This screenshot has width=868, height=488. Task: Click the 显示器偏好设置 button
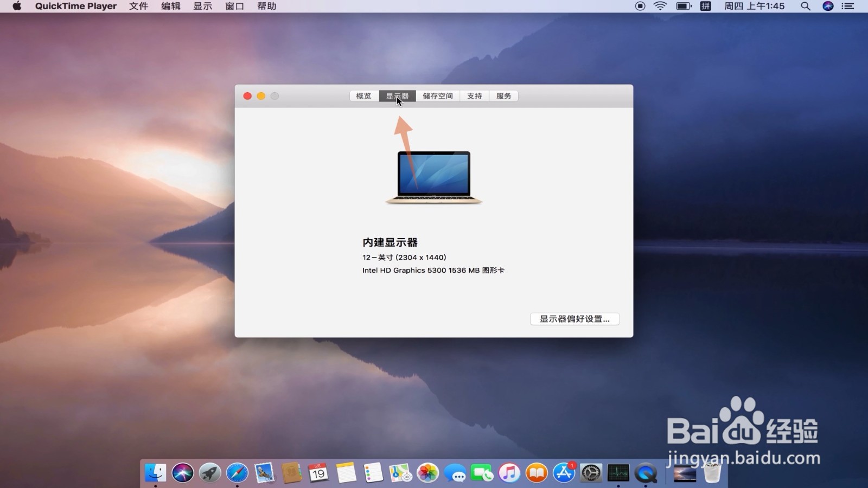pos(574,319)
